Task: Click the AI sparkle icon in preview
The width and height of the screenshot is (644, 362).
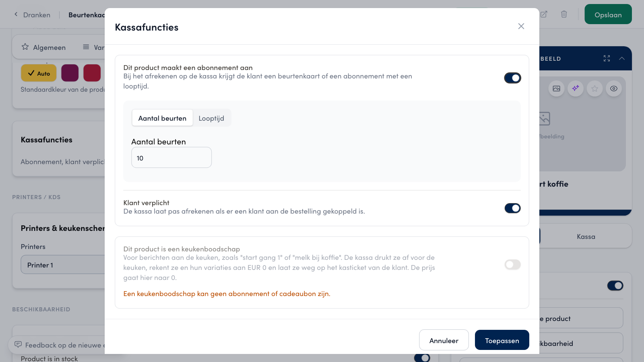Action: tap(576, 88)
